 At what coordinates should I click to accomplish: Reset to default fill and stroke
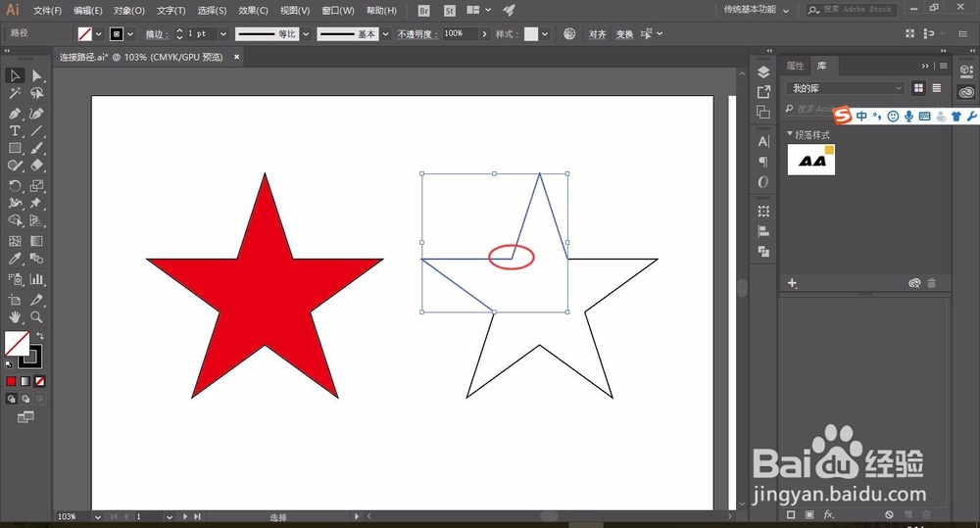click(x=9, y=363)
